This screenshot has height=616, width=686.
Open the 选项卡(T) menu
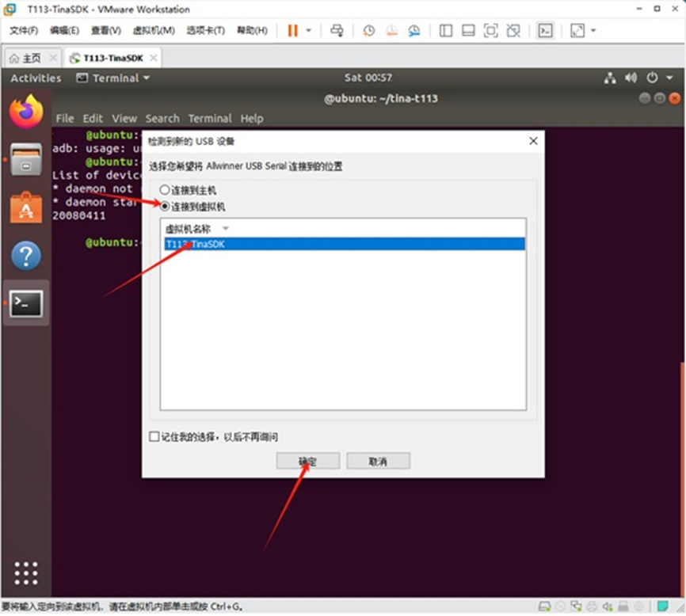click(206, 31)
